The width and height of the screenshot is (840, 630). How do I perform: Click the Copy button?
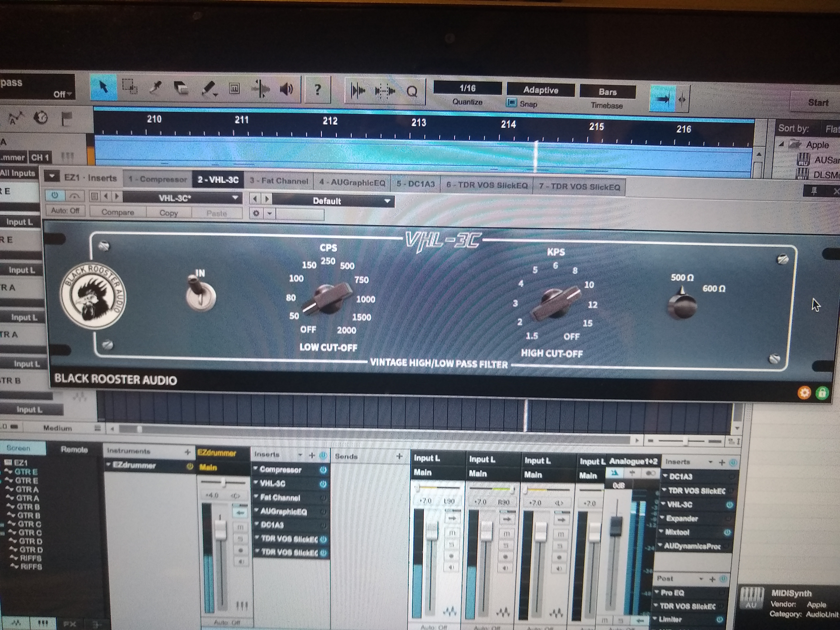(x=169, y=213)
